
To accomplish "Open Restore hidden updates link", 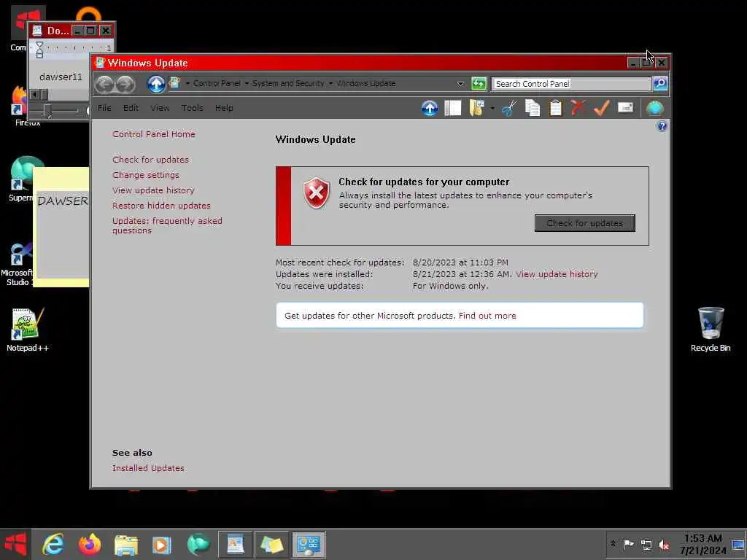I will [x=161, y=206].
